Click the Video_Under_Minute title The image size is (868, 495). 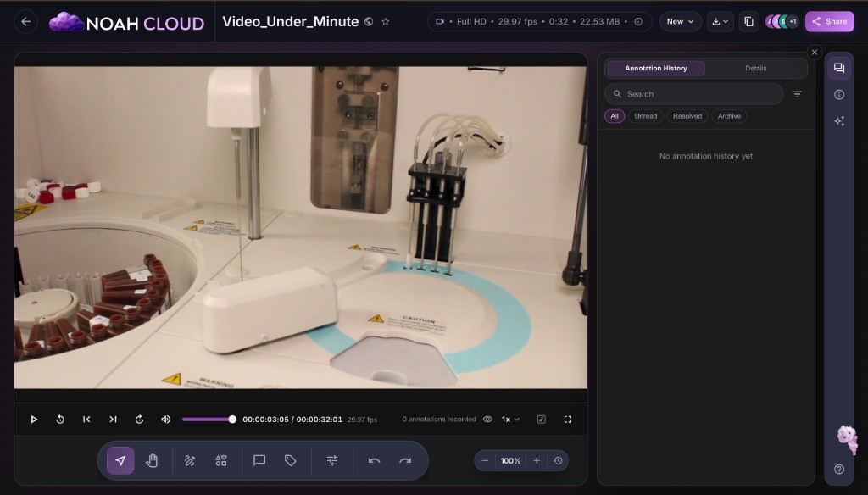pyautogui.click(x=291, y=21)
